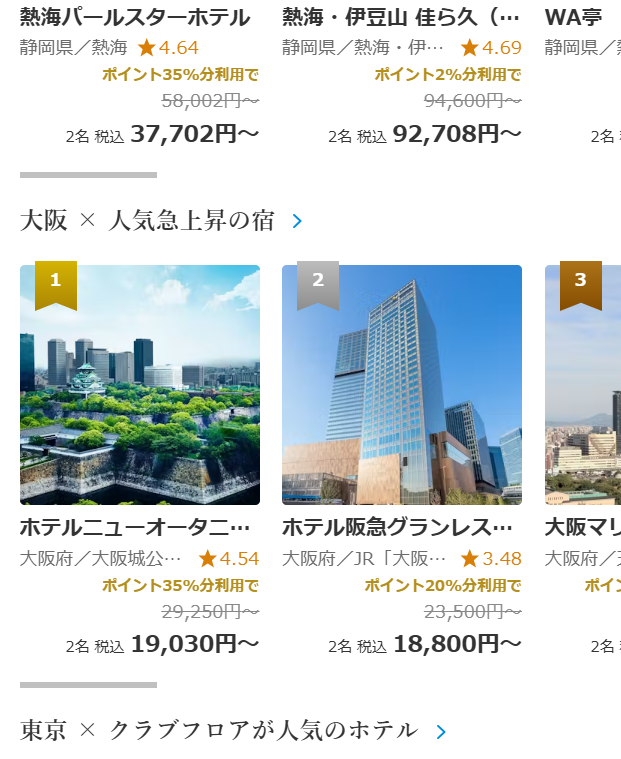This screenshot has width=621, height=759.
Task: Open the ホテルニューオータニ hotel title
Action: [135, 528]
